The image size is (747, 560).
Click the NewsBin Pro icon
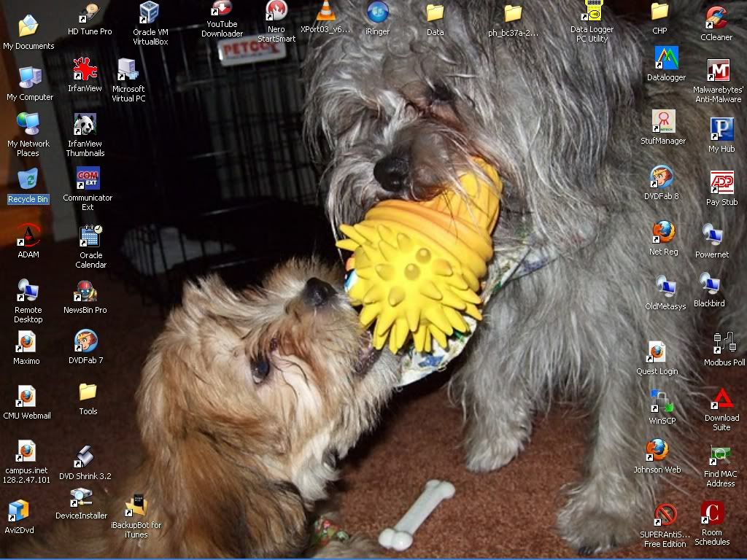point(85,292)
